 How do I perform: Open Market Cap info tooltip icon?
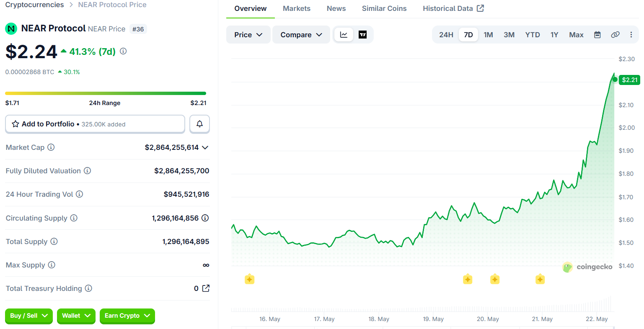tap(51, 147)
